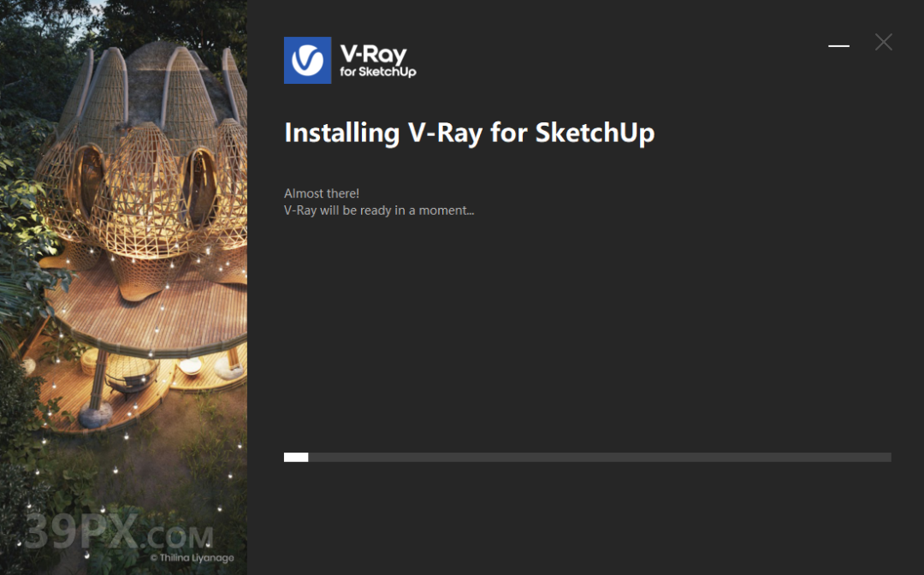Click the "V-Ray for SketchUp" logo wordmark
The width and height of the screenshot is (924, 575).
[378, 62]
